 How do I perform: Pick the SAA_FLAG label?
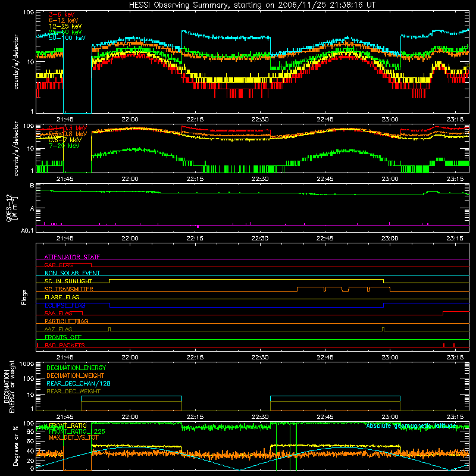pyautogui.click(x=58, y=313)
